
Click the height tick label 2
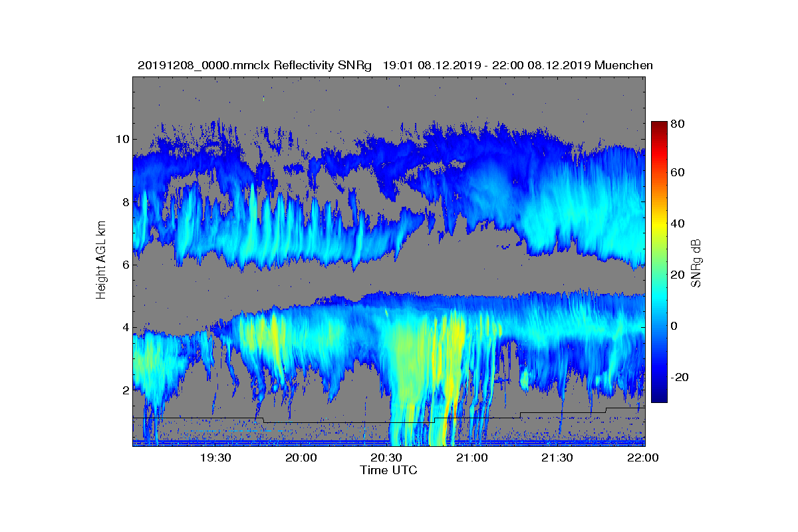pos(124,390)
